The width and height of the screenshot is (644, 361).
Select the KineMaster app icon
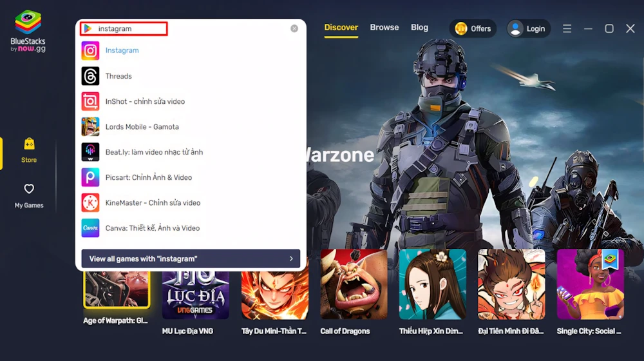(x=90, y=202)
